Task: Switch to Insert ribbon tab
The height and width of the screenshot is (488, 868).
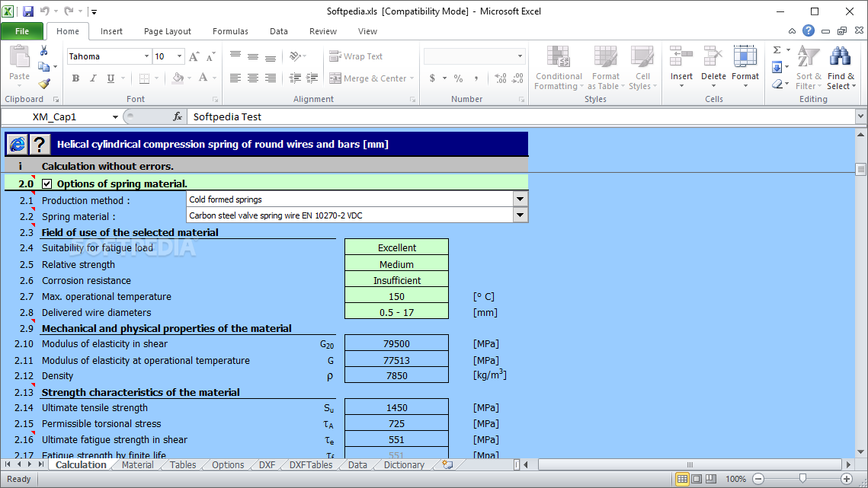Action: [x=111, y=31]
